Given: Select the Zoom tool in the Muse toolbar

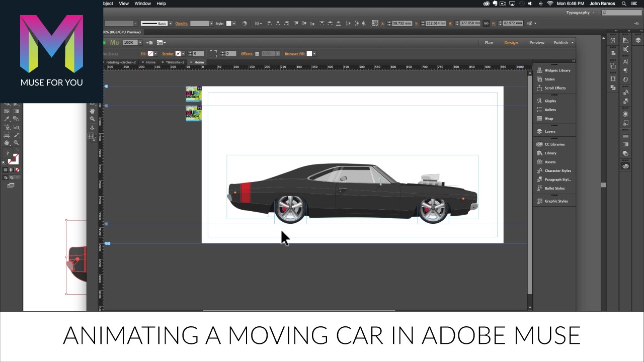Looking at the screenshot, I should point(92,119).
